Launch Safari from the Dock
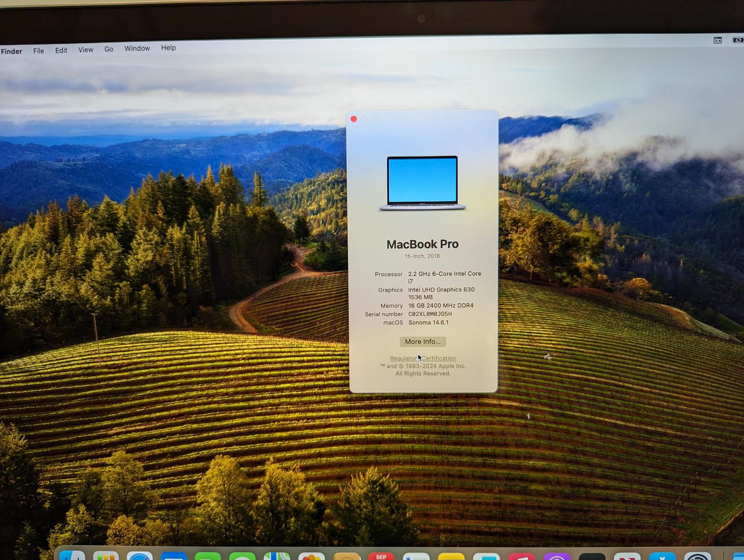Image resolution: width=744 pixels, height=560 pixels. 140,556
